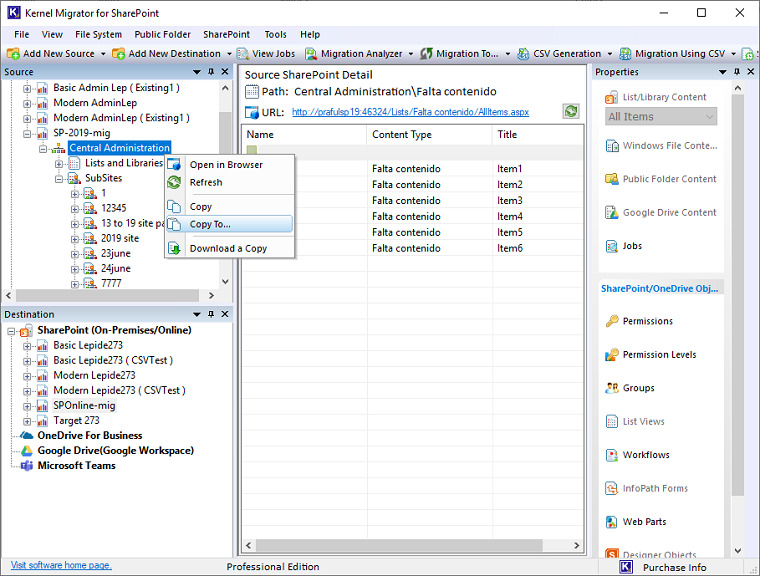Click the Migration To... toolbar icon

[426, 53]
